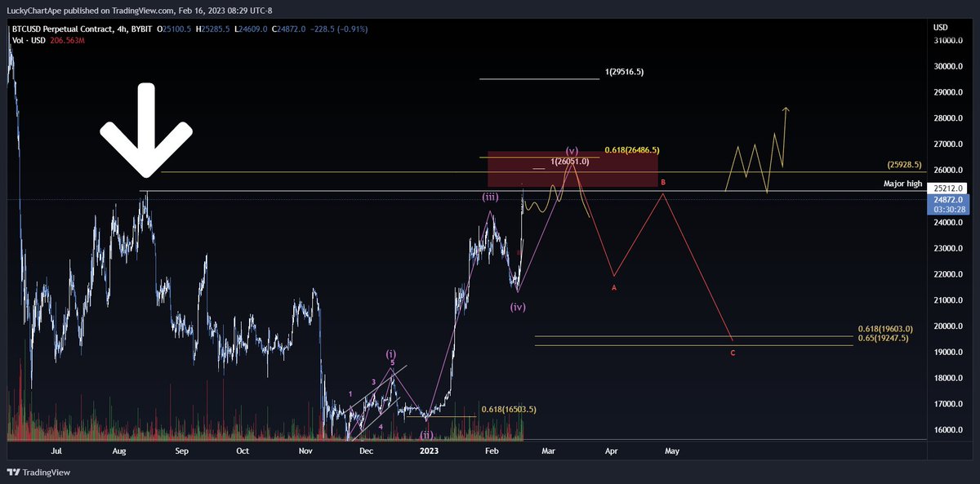The image size is (980, 484).
Task: Select the 1(29516.5) extension level label
Action: coord(625,73)
